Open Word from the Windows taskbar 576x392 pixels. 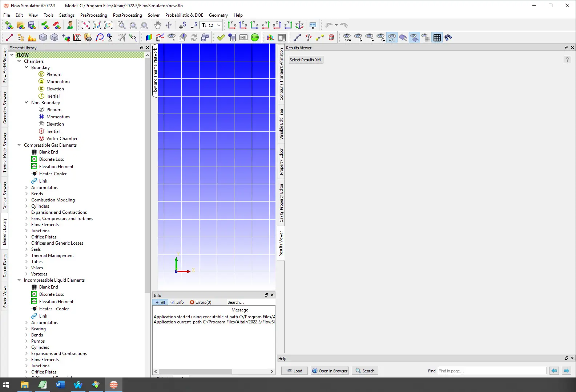click(x=60, y=385)
